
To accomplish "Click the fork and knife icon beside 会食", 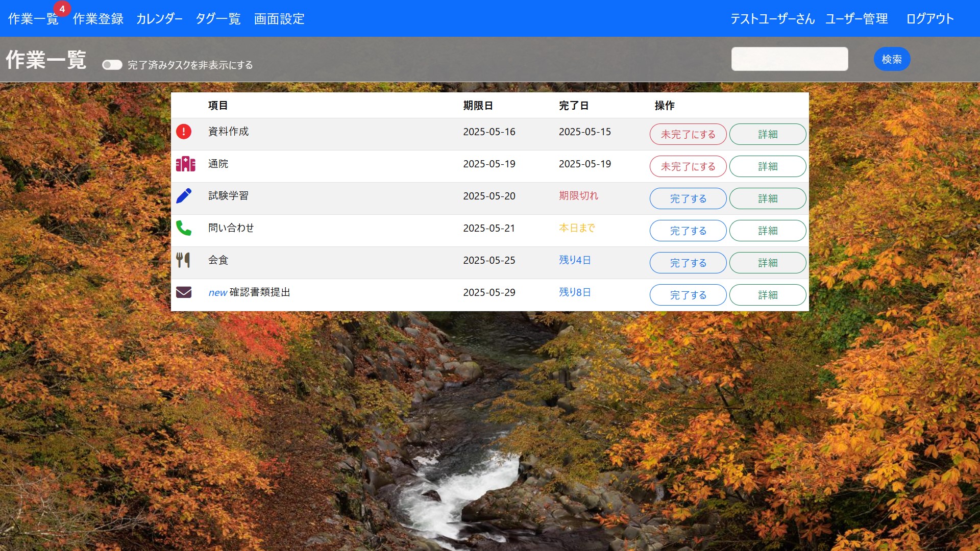I will pos(183,260).
